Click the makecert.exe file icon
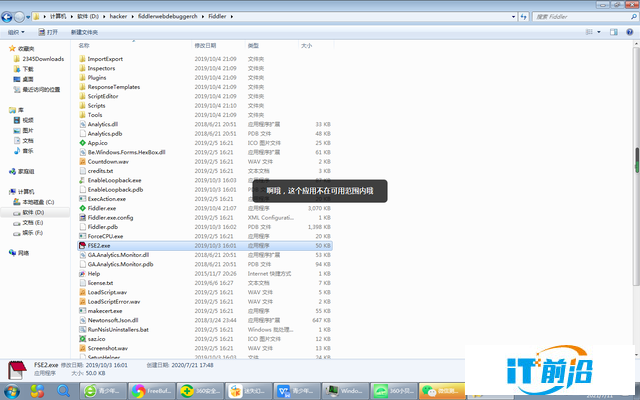The height and width of the screenshot is (400, 640). coord(82,311)
